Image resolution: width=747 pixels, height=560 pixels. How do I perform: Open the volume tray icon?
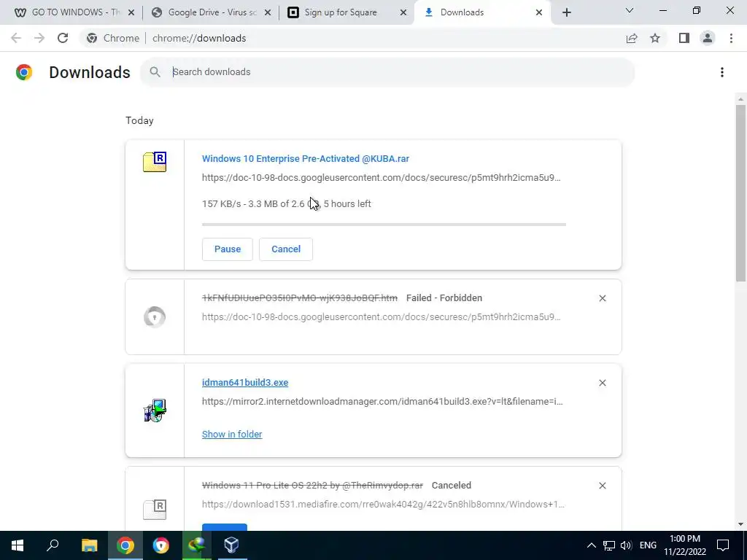pos(626,545)
